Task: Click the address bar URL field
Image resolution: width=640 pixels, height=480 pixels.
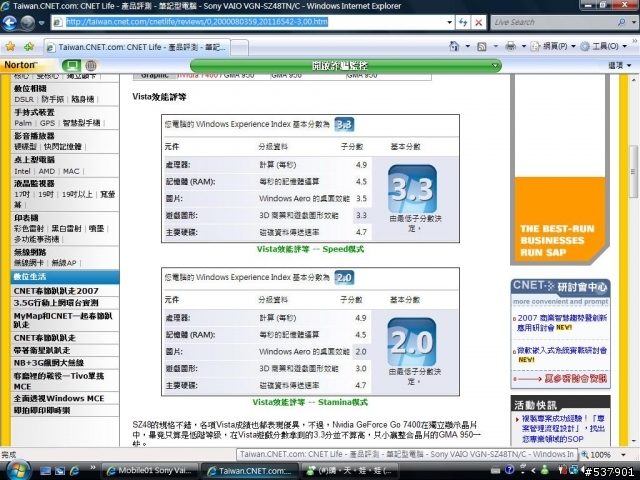Action: [253, 22]
